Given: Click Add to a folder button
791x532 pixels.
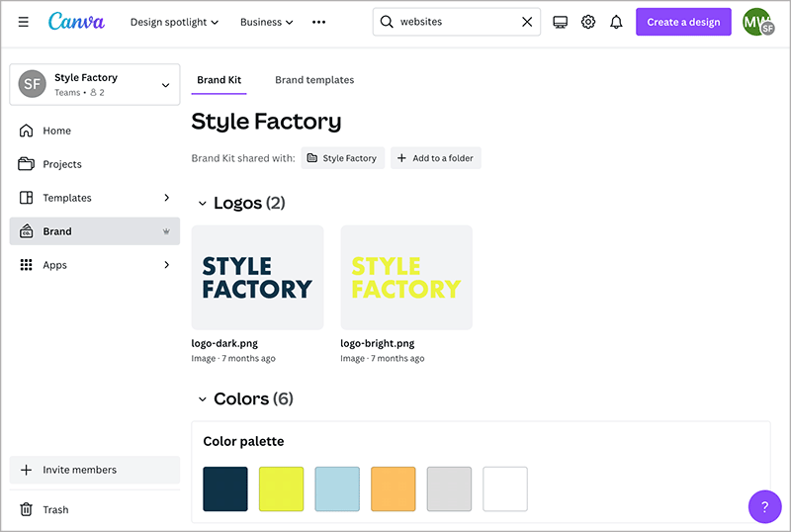Looking at the screenshot, I should point(435,158).
